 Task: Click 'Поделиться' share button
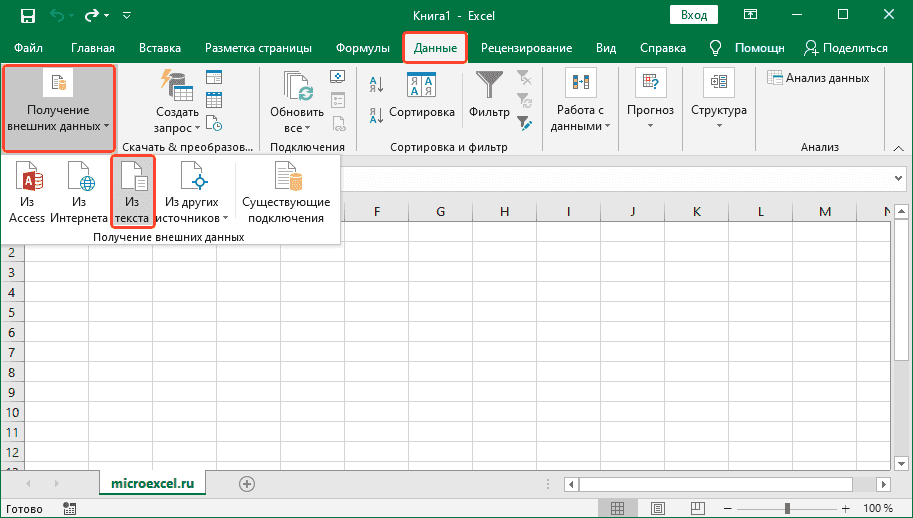click(x=846, y=48)
